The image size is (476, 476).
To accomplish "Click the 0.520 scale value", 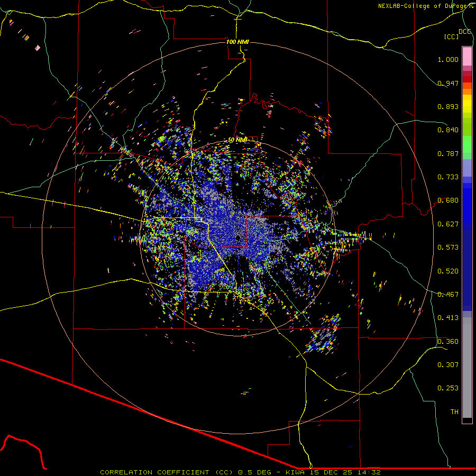I will 448,271.
